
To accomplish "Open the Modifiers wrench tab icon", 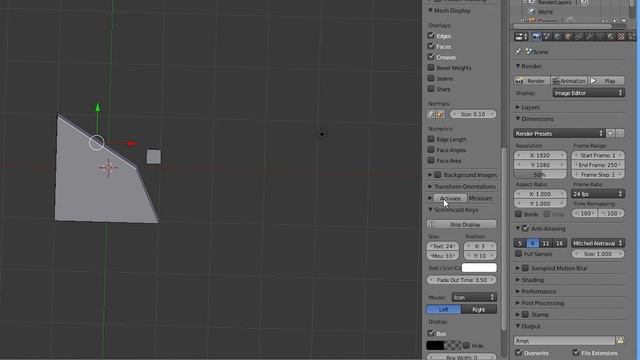I will [x=589, y=37].
